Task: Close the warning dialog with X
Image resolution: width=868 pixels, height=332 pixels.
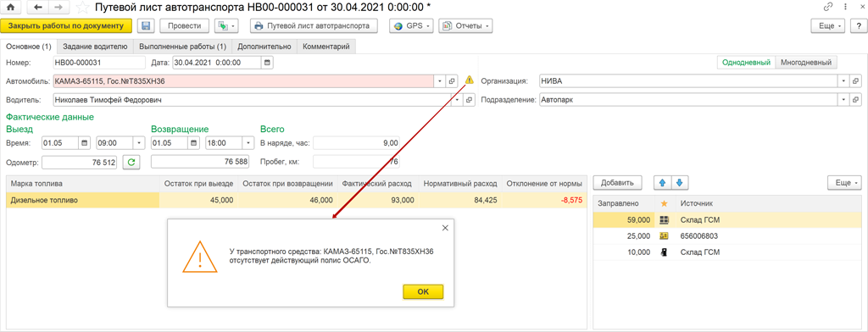Action: [444, 228]
